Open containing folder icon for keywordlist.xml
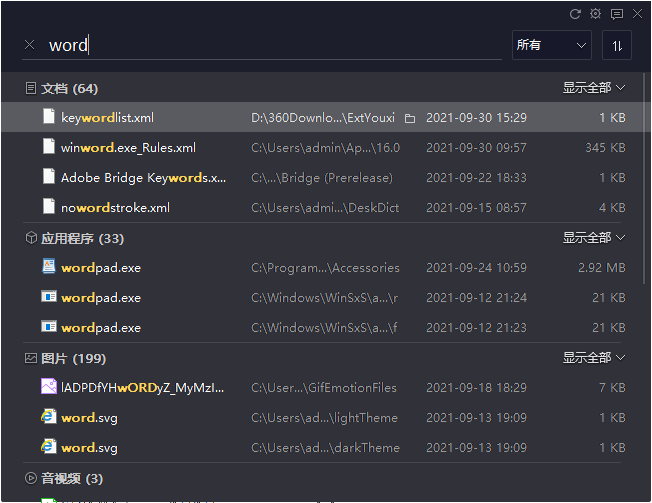Image resolution: width=652 pixels, height=503 pixels. pos(410,118)
